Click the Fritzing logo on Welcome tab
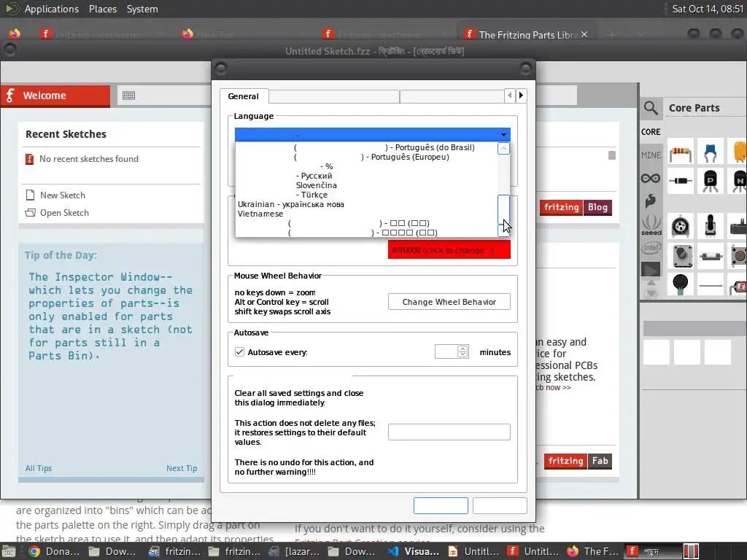 click(x=10, y=96)
